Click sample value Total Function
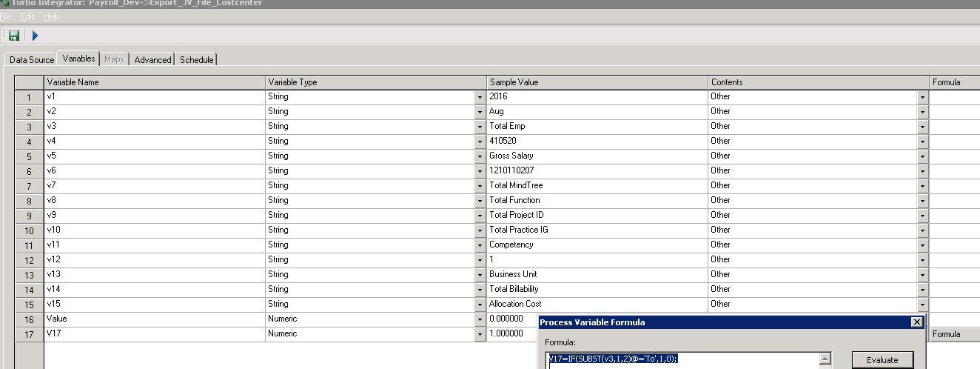The image size is (980, 369). coord(597,201)
